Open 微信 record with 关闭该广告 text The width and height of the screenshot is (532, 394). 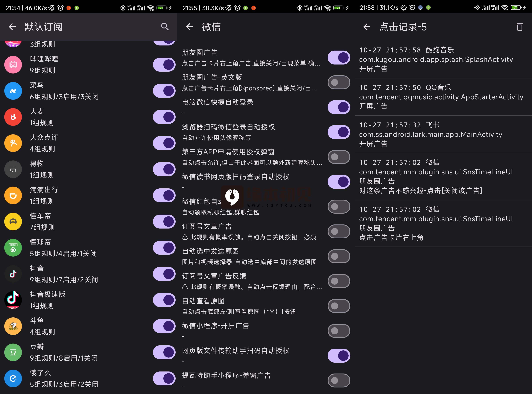[443, 177]
